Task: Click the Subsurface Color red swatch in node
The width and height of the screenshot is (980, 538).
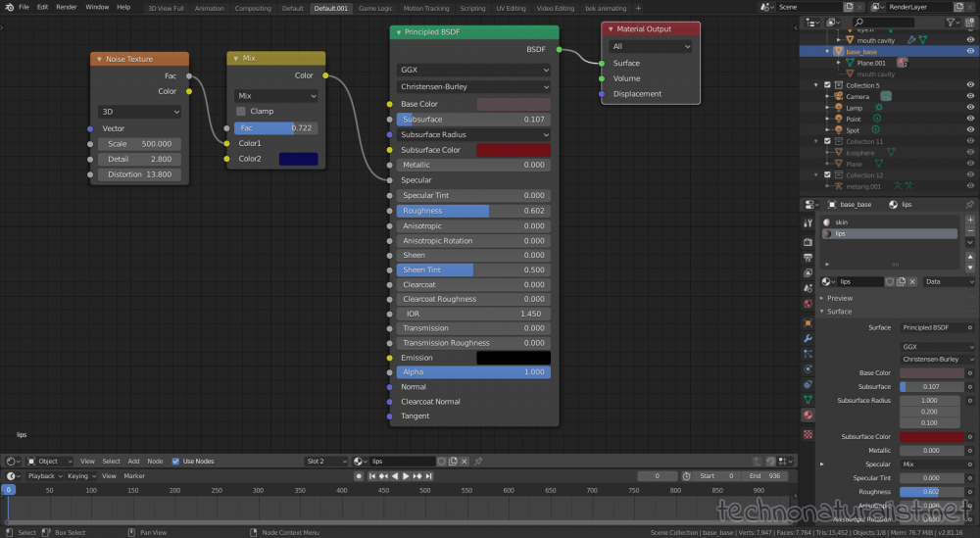Action: (514, 150)
